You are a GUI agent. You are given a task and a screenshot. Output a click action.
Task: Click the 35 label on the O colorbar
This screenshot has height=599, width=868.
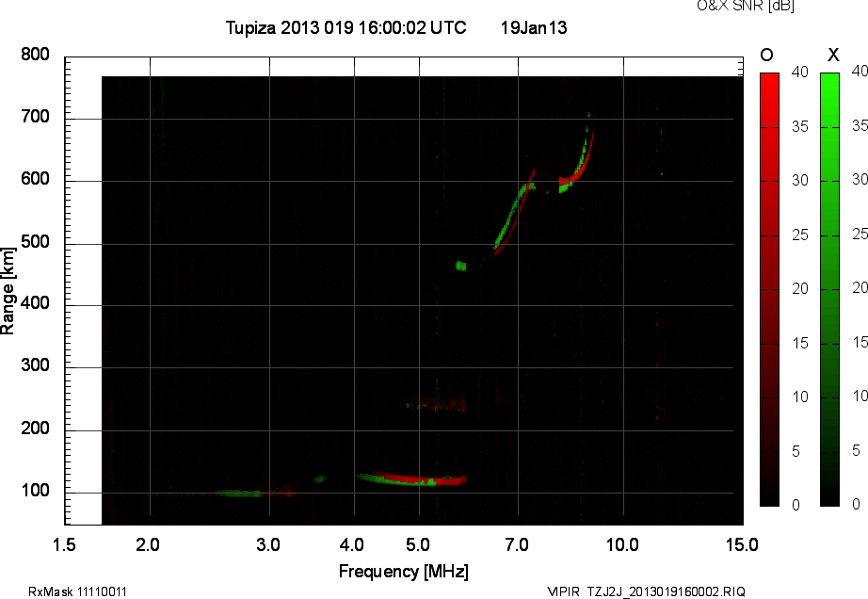[800, 127]
